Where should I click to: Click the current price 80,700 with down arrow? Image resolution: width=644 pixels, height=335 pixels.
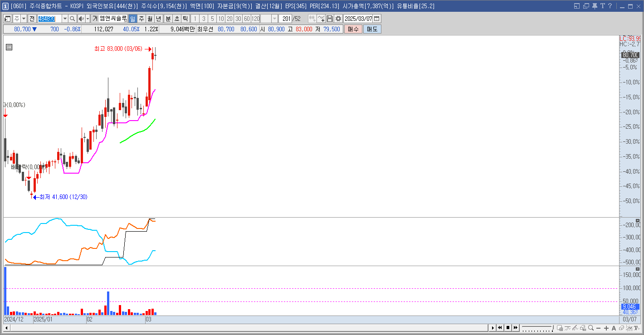click(25, 29)
